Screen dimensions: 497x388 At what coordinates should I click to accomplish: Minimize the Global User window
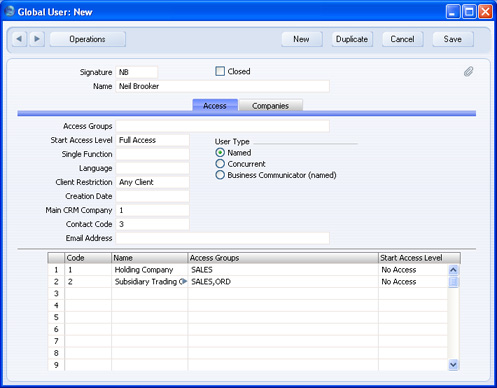pos(453,12)
